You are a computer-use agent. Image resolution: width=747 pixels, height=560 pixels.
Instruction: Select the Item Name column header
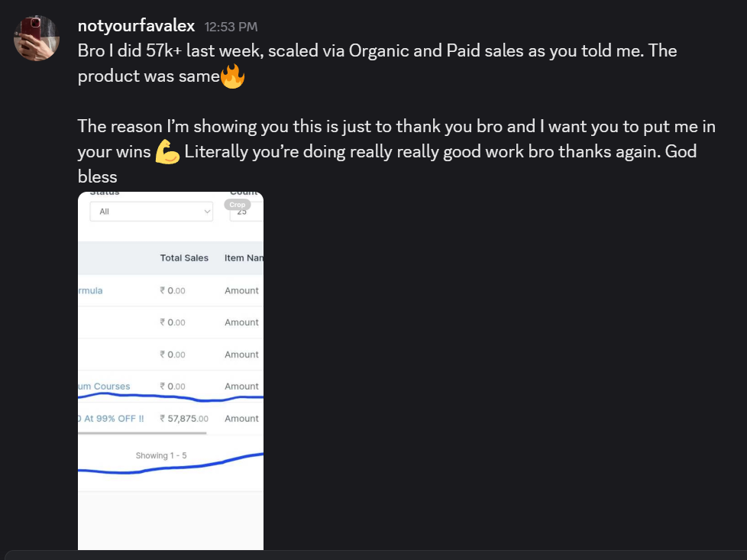tap(244, 258)
